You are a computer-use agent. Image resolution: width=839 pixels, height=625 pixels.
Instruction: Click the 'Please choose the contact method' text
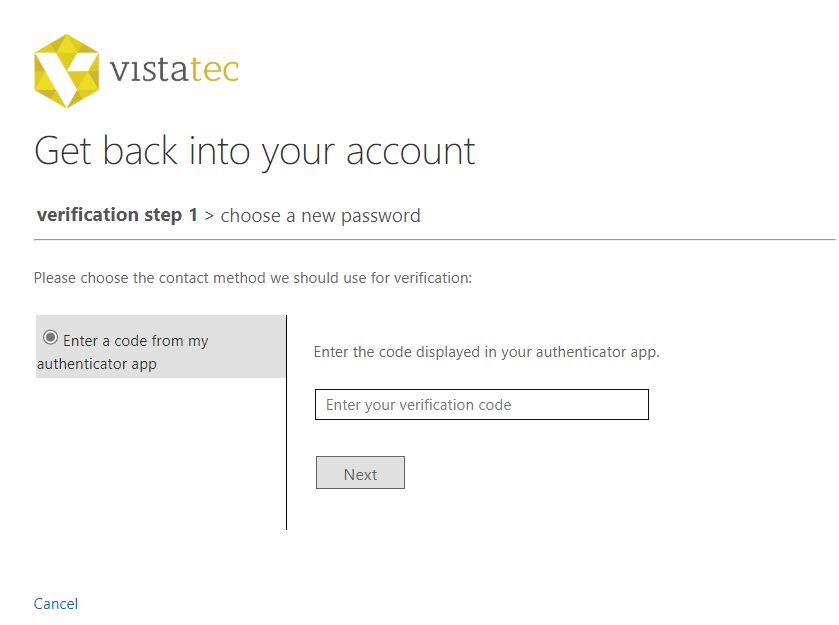(x=253, y=278)
